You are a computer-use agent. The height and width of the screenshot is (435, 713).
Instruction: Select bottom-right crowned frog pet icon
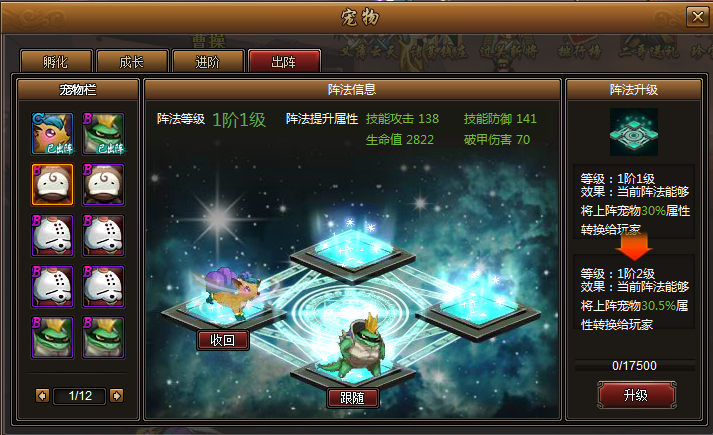(103, 337)
